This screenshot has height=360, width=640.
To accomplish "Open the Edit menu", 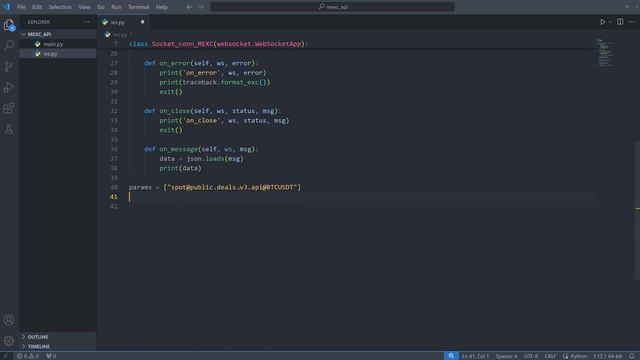I will (x=37, y=7).
